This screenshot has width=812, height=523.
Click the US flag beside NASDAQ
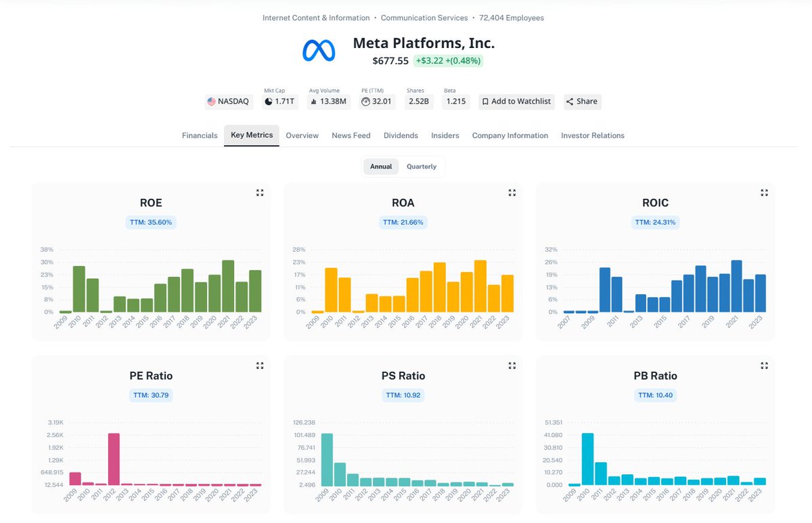click(x=211, y=101)
